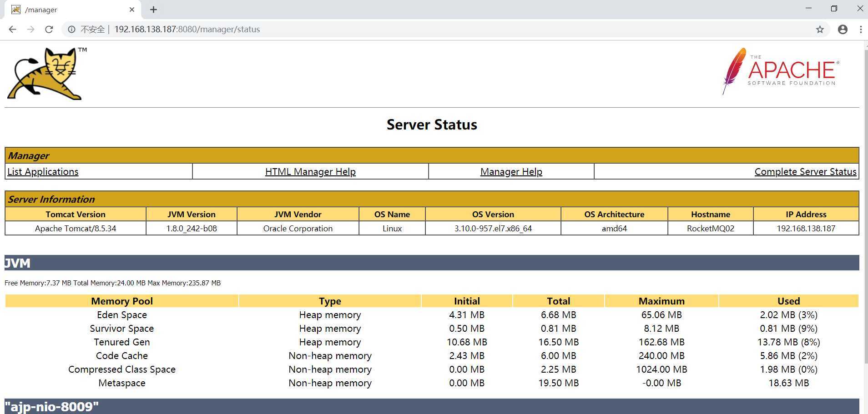Click OS version 3.10.0-957.el7.x86_64
This screenshot has width=868, height=414.
(x=493, y=228)
